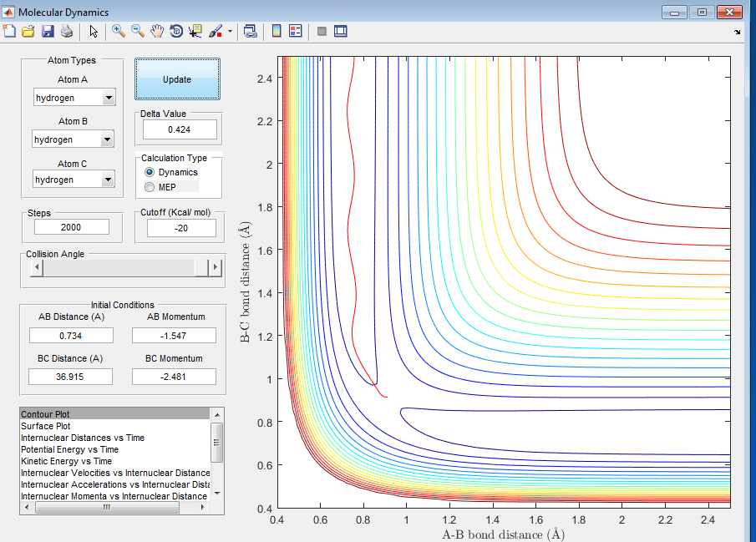
Task: Enable the Data Cursor tool
Action: [196, 31]
